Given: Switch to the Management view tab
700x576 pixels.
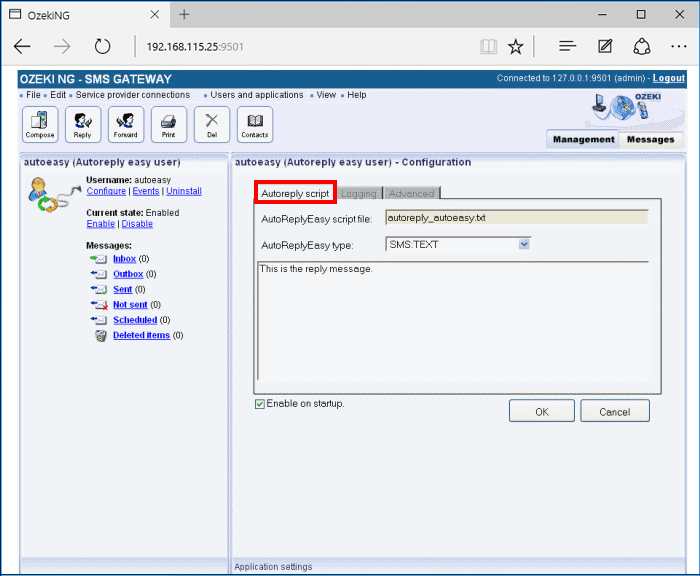Looking at the screenshot, I should click(x=583, y=139).
